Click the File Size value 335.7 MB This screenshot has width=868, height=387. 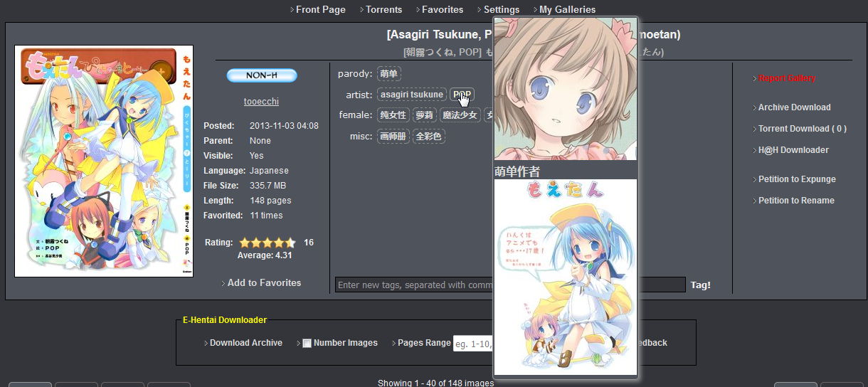click(268, 186)
